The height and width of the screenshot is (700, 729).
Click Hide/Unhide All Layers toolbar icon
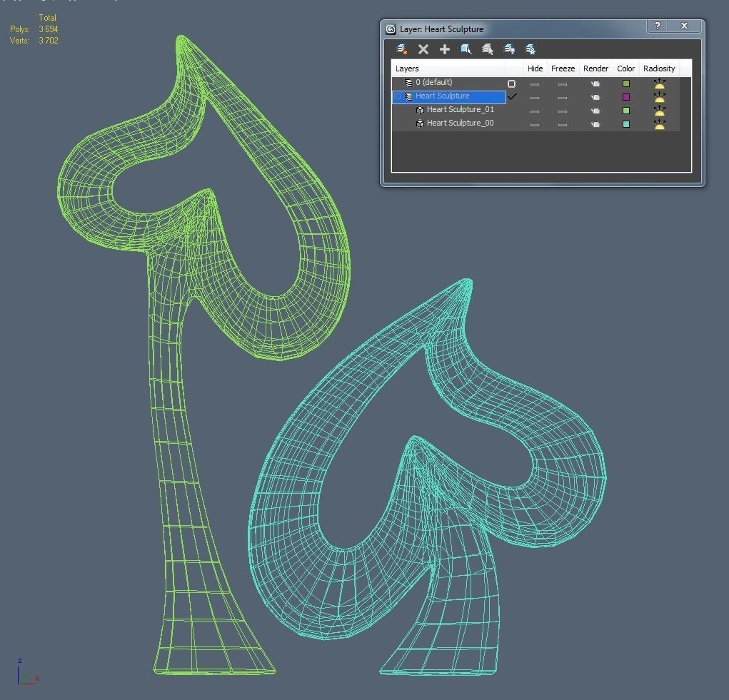(509, 49)
